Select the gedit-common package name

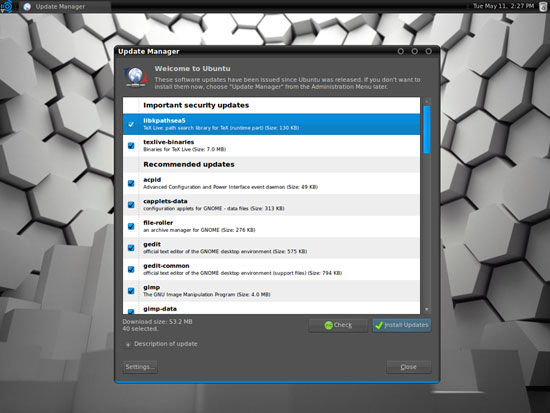pyautogui.click(x=166, y=266)
